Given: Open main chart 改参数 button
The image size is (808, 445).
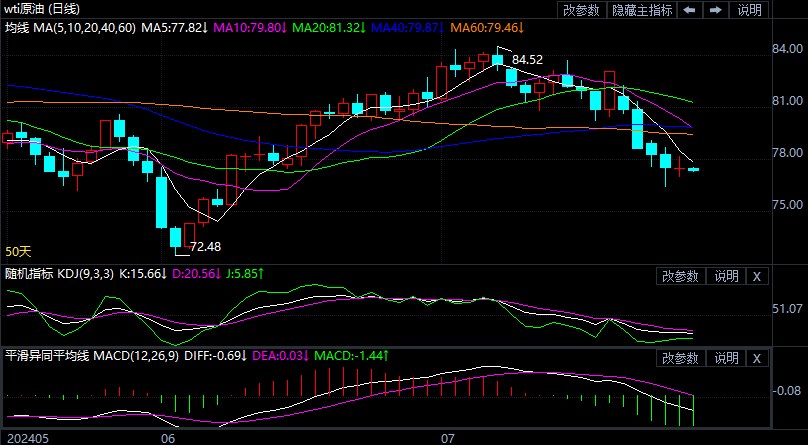Looking at the screenshot, I should (x=581, y=10).
